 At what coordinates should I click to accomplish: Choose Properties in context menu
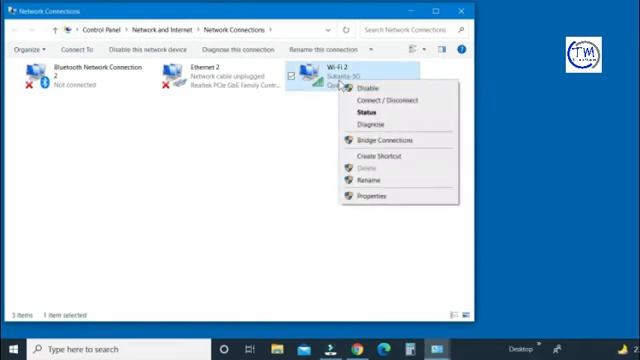tap(400, 196)
